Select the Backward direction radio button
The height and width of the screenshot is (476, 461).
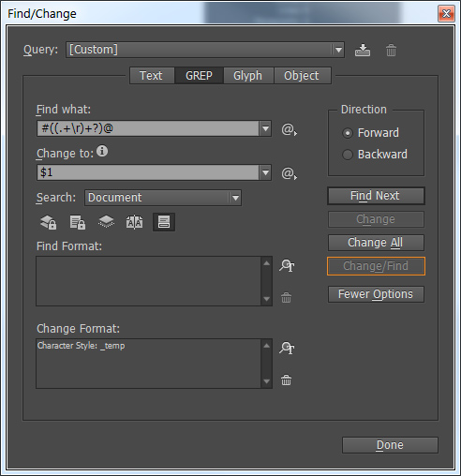click(348, 155)
